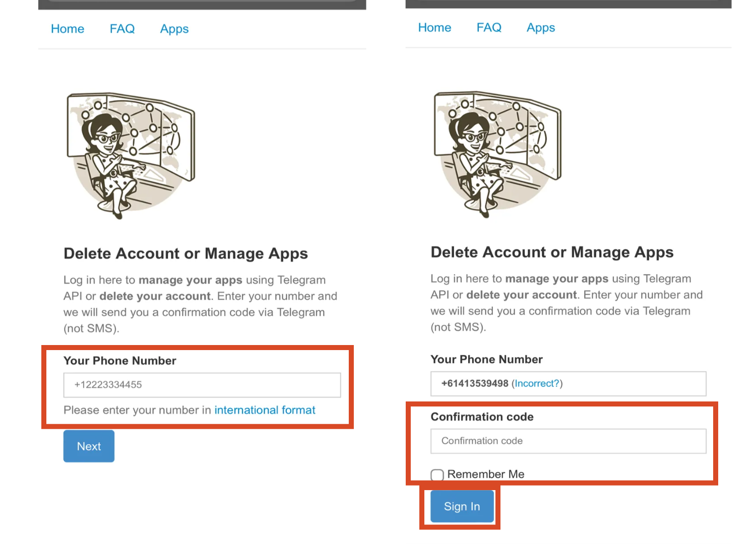The height and width of the screenshot is (544, 756).
Task: Click the right 'Delete Account or Manage Apps' heading
Action: pos(552,252)
